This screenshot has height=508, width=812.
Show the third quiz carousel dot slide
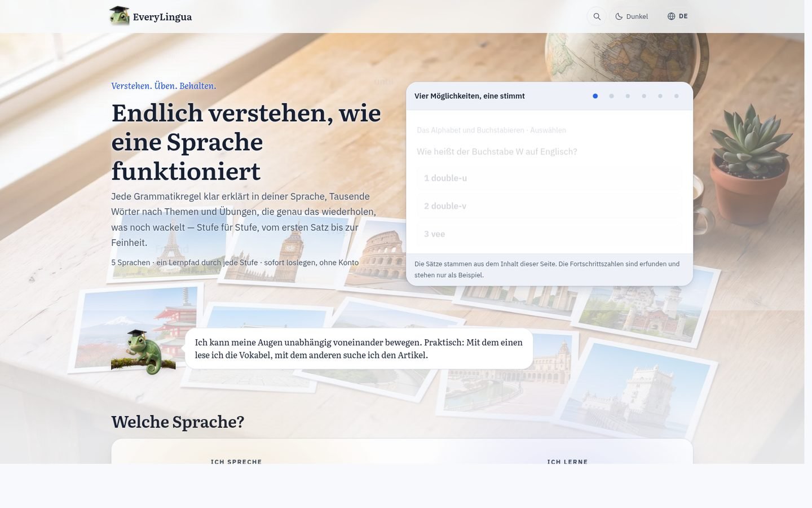pyautogui.click(x=628, y=96)
